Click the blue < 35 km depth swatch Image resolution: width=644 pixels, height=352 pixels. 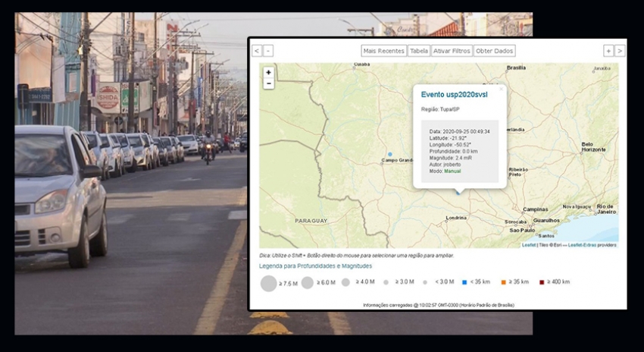[464, 282]
